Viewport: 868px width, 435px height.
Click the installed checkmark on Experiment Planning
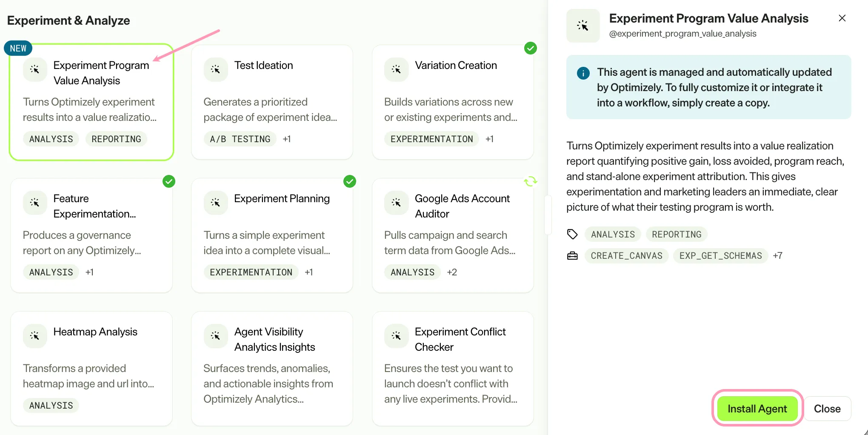coord(350,181)
